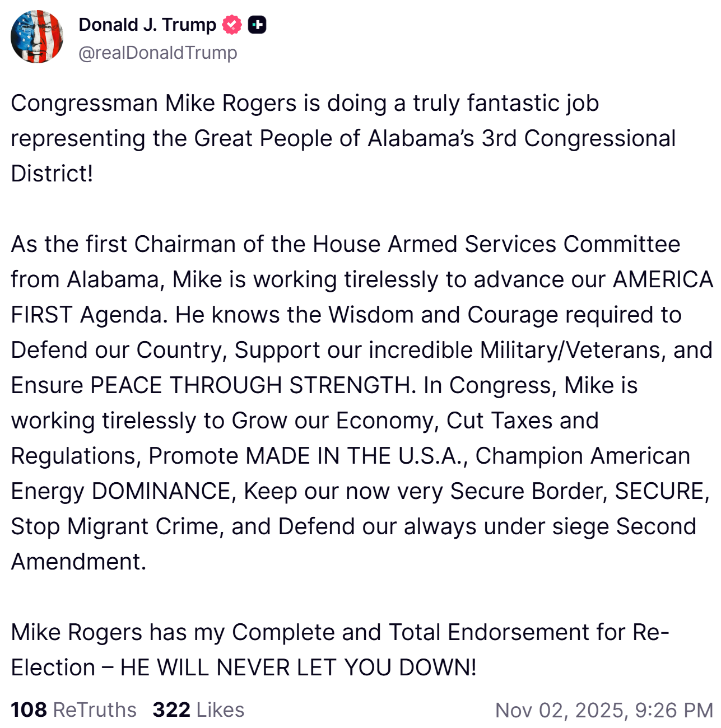The image size is (721, 728).
Task: Open the Donald J. Trump display name
Action: pos(147,25)
